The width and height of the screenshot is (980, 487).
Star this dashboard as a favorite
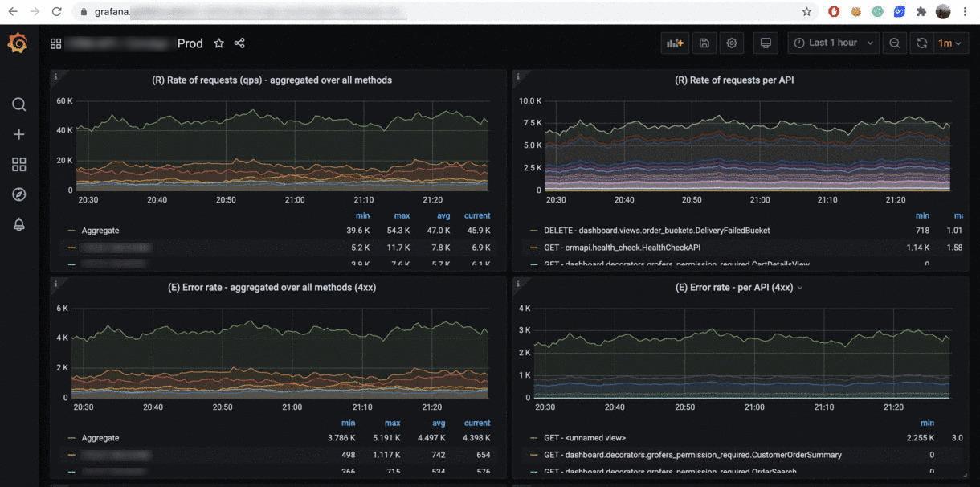[x=218, y=43]
